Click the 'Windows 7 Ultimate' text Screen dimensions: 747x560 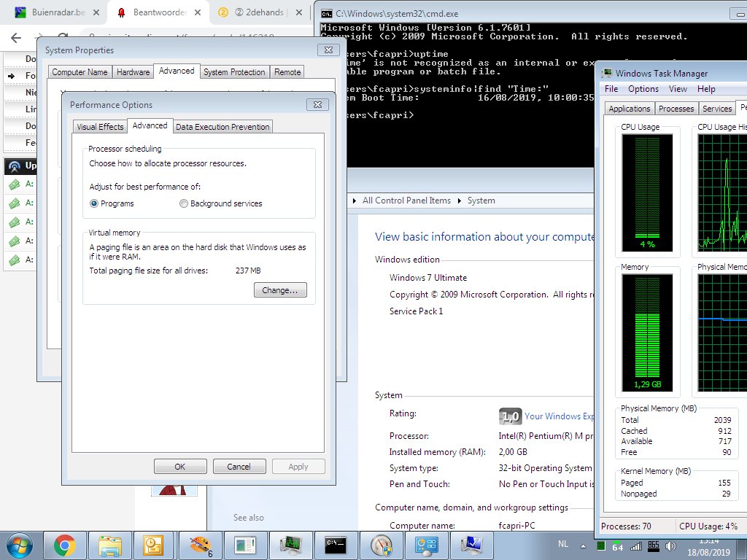427,278
